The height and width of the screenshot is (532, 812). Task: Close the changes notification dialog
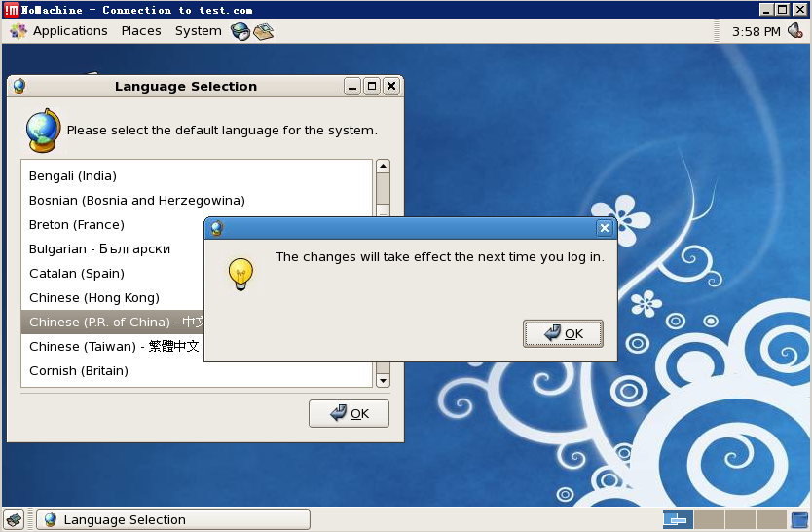click(605, 228)
